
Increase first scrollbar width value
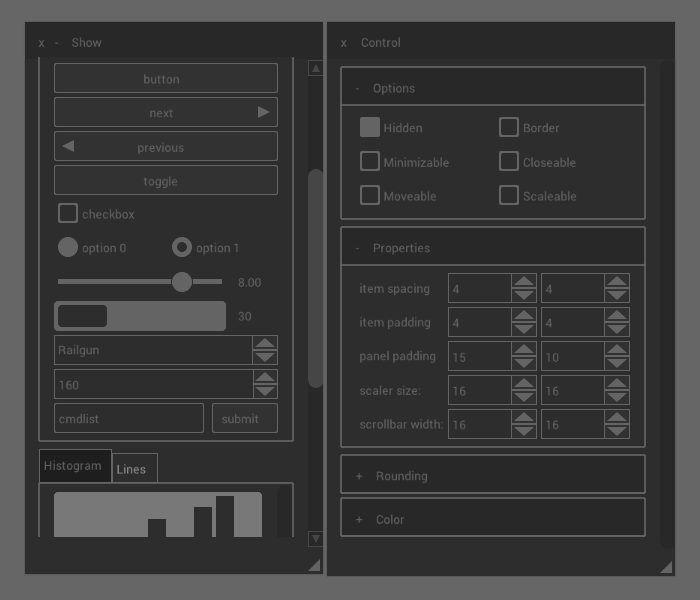tap(524, 417)
